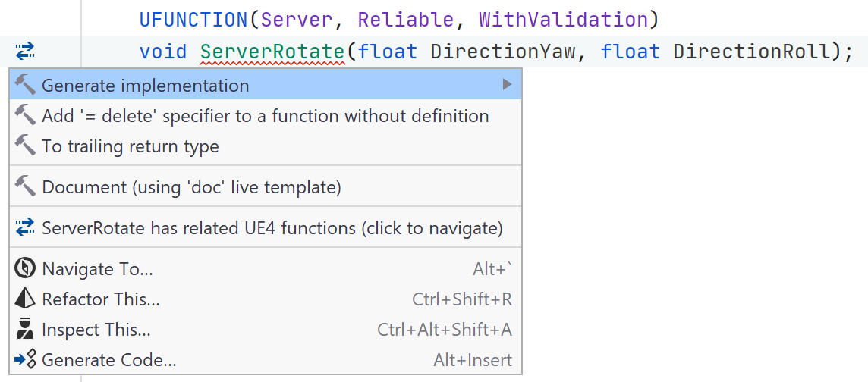Open Refactor This... from the menu
This screenshot has width=868, height=382.
pyautogui.click(x=101, y=299)
